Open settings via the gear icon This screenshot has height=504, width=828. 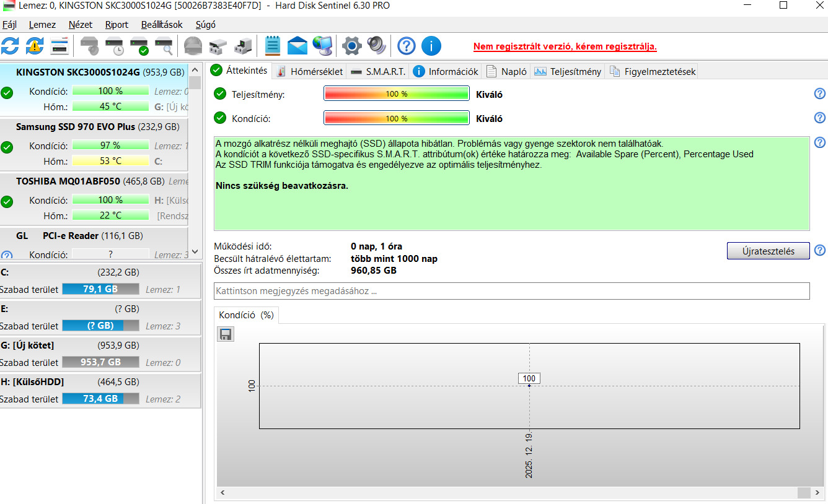pos(351,46)
